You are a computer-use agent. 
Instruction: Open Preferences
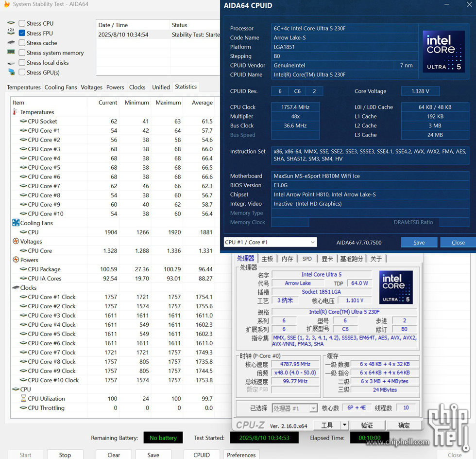[241, 455]
